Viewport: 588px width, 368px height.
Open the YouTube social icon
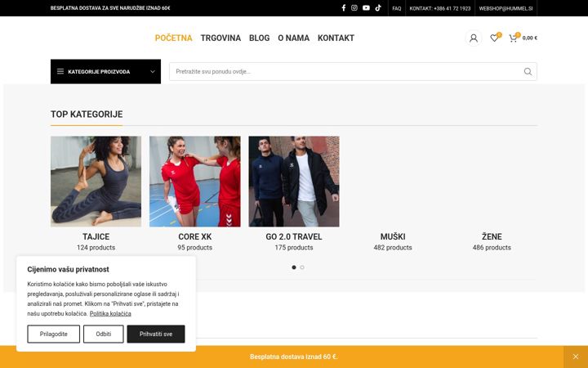click(x=367, y=8)
